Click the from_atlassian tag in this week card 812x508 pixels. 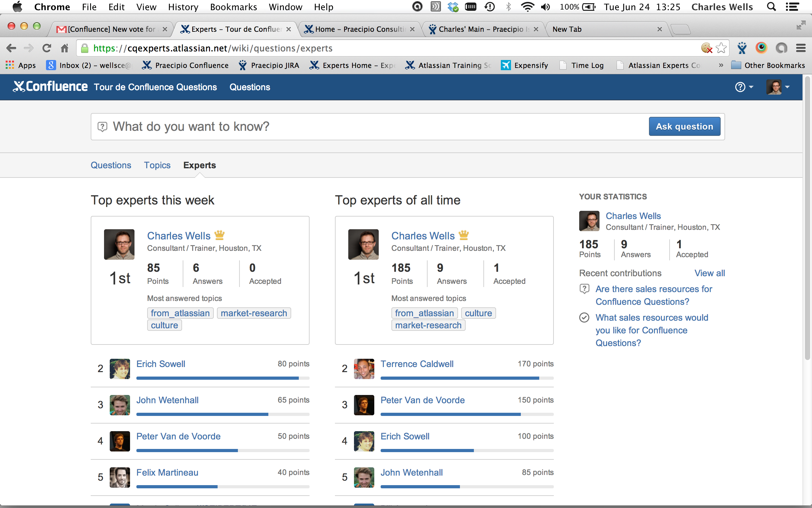180,313
